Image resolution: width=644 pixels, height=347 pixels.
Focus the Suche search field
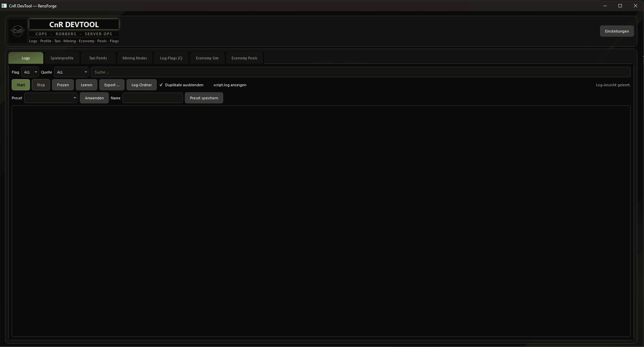pyautogui.click(x=360, y=72)
